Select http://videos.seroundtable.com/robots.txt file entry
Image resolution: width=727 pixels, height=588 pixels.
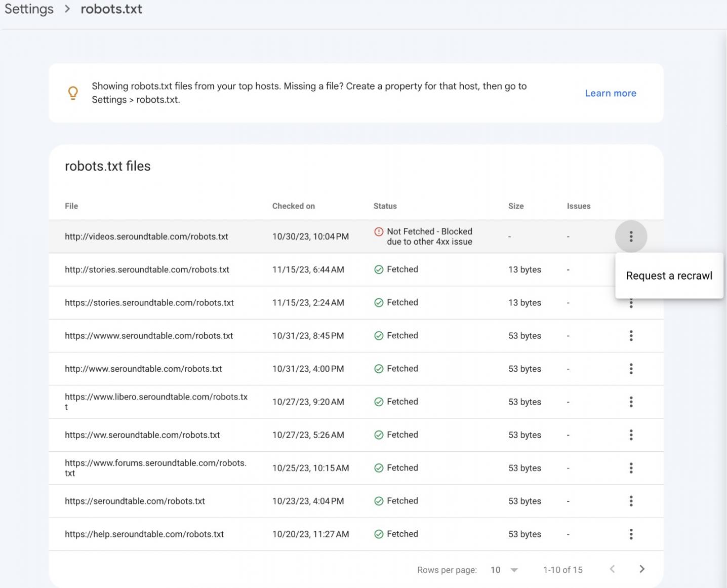(146, 237)
